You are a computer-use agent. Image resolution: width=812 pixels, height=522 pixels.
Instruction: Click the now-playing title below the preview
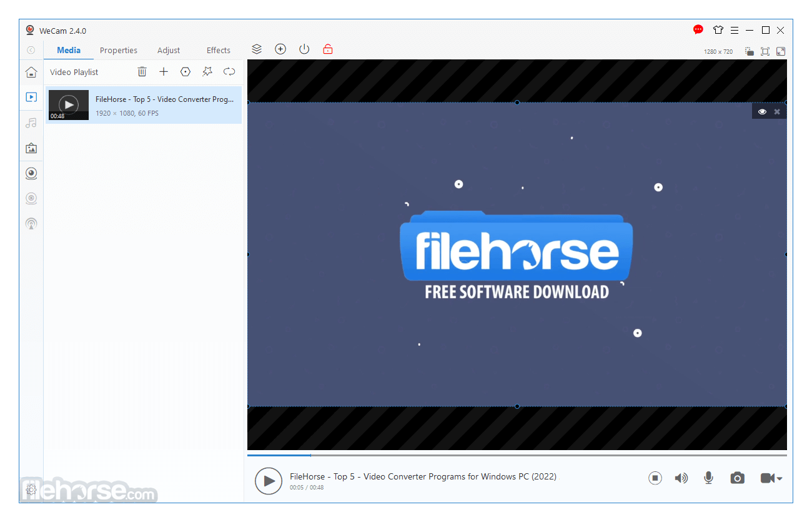click(423, 476)
